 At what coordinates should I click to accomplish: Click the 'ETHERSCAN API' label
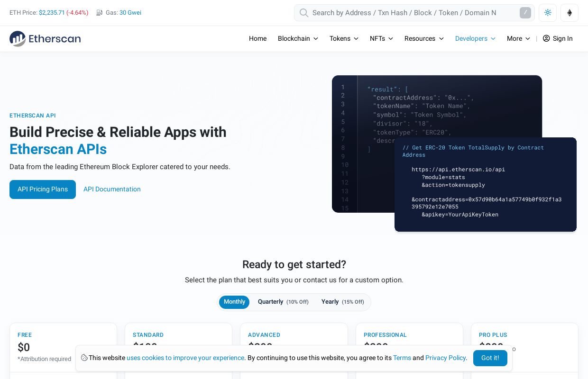pyautogui.click(x=33, y=116)
